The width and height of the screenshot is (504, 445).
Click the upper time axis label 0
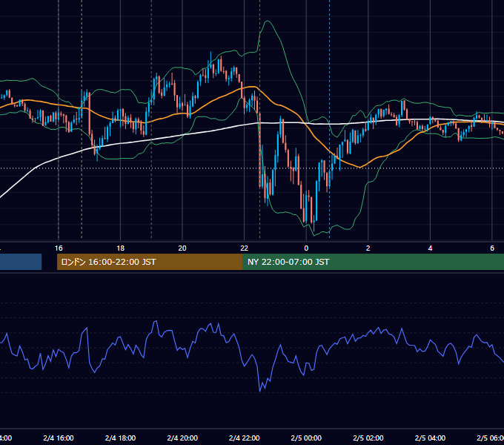306,248
